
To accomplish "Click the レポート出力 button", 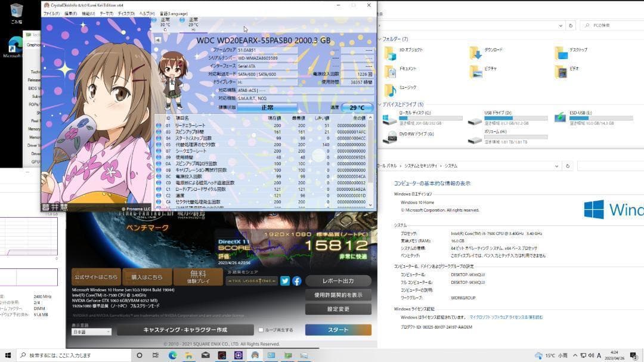I will [x=339, y=281].
